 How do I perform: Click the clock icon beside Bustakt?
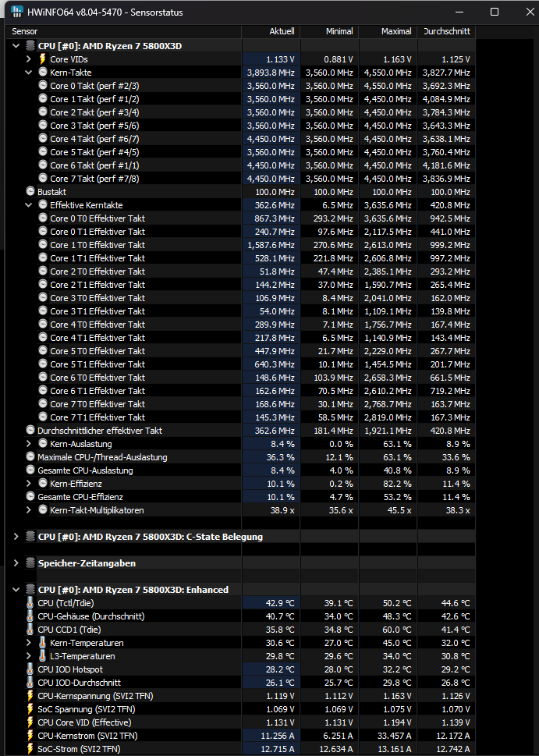click(x=30, y=191)
